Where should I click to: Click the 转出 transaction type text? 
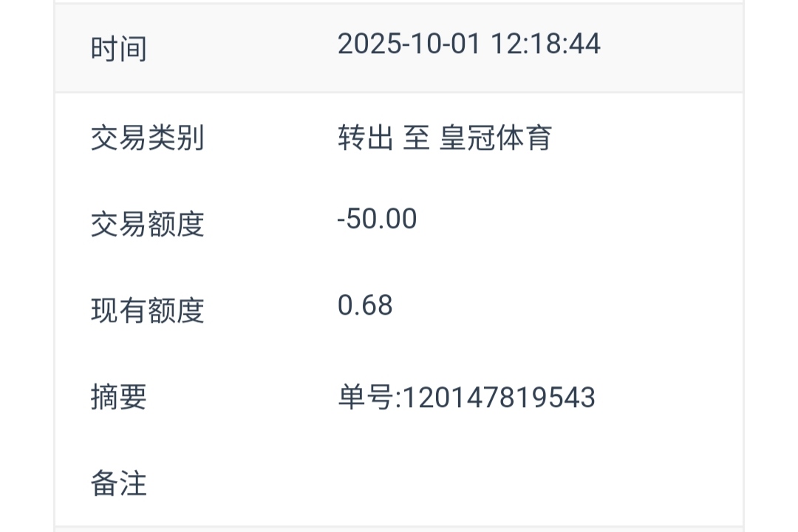click(x=365, y=138)
